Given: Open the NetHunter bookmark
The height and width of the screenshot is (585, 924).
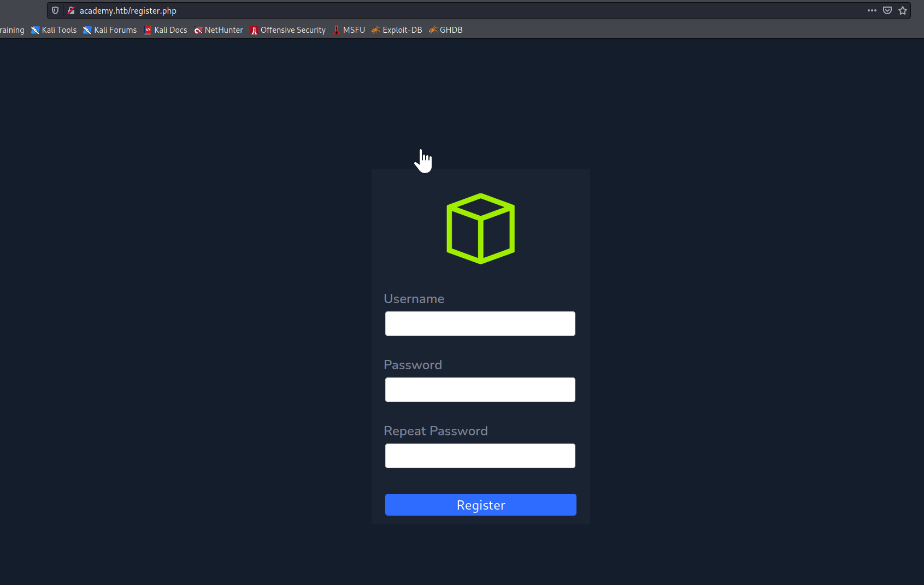Looking at the screenshot, I should [219, 30].
